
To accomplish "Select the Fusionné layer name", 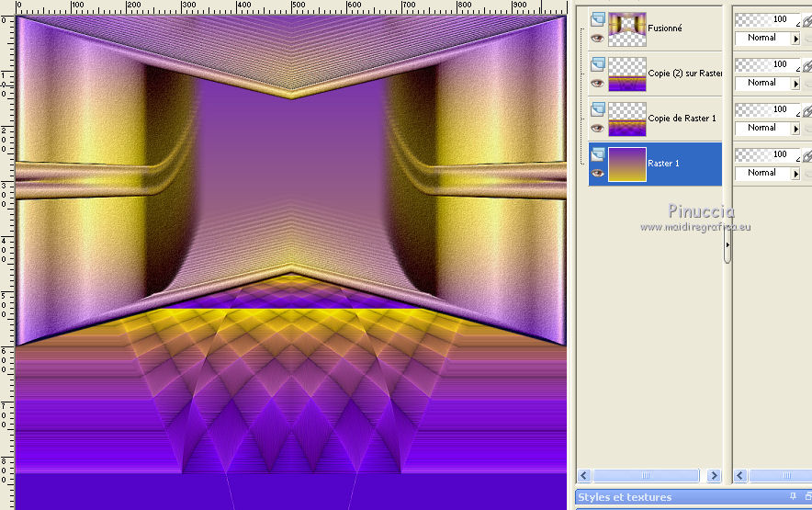I will point(665,28).
